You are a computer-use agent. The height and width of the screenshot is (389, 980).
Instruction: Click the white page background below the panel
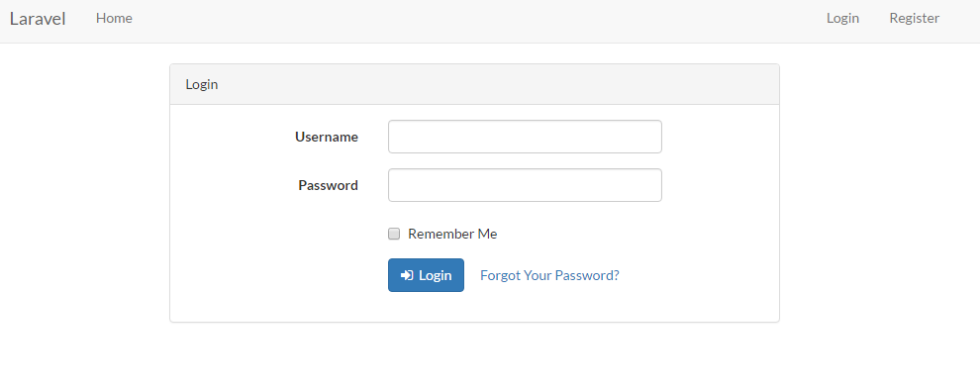click(475, 356)
